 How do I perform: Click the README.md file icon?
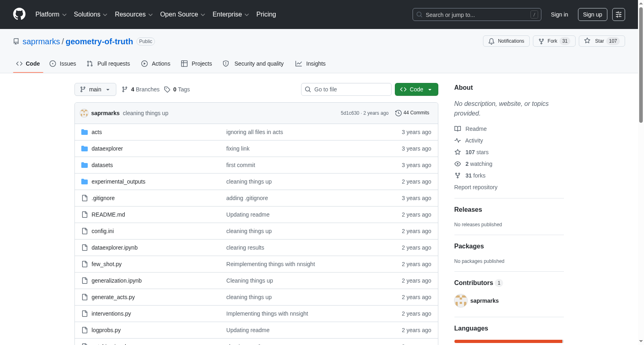pyautogui.click(x=85, y=215)
